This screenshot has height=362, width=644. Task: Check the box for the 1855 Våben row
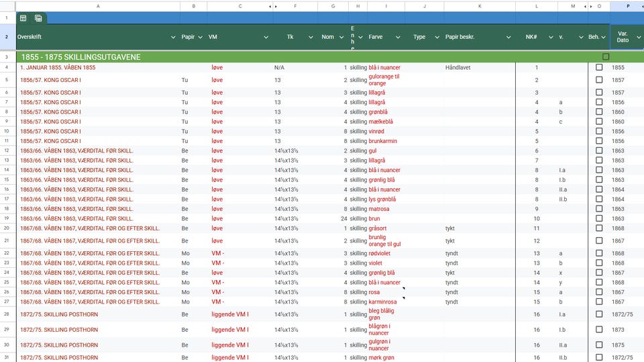[x=599, y=68]
